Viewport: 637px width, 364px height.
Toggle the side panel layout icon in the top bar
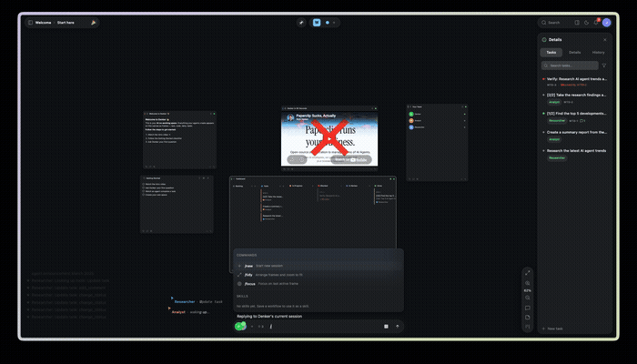click(x=577, y=23)
